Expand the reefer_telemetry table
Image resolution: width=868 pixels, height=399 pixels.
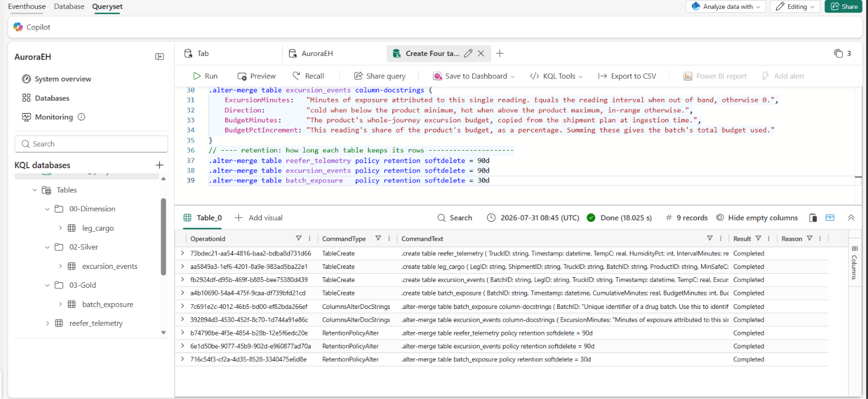[48, 323]
